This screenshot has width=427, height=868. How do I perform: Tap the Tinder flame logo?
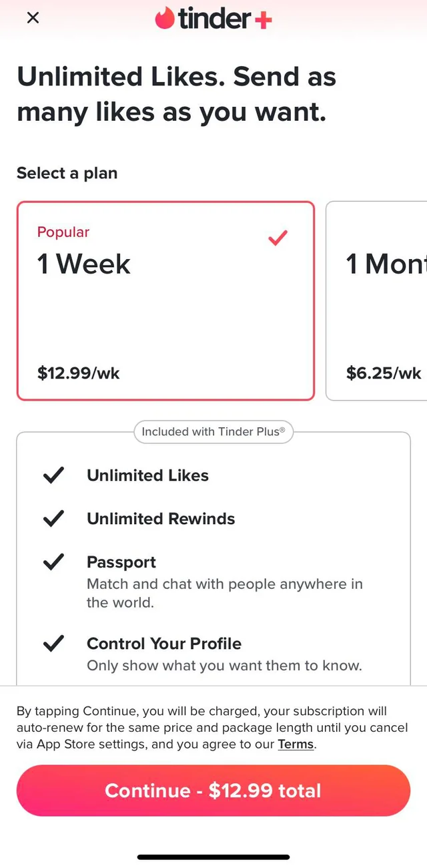coord(165,18)
